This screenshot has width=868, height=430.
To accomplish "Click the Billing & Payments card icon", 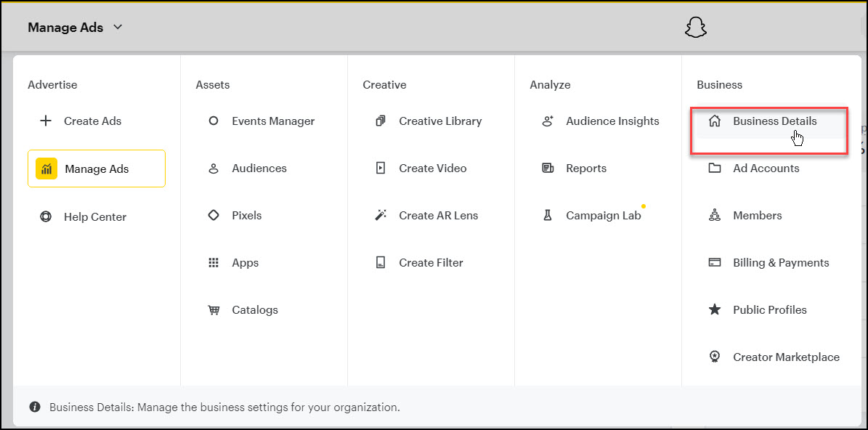I will point(715,263).
